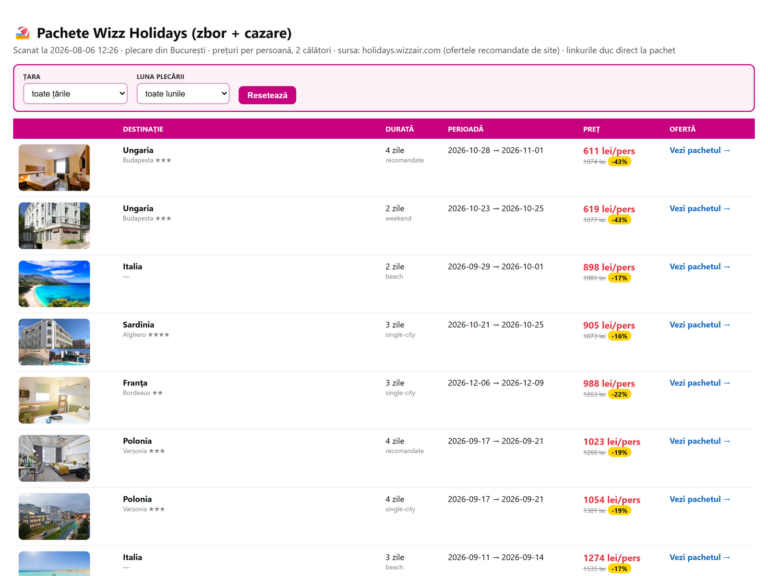This screenshot has width=768, height=576.
Task: Click the period 2026-12-06 → 2026-12-09
Action: click(495, 383)
